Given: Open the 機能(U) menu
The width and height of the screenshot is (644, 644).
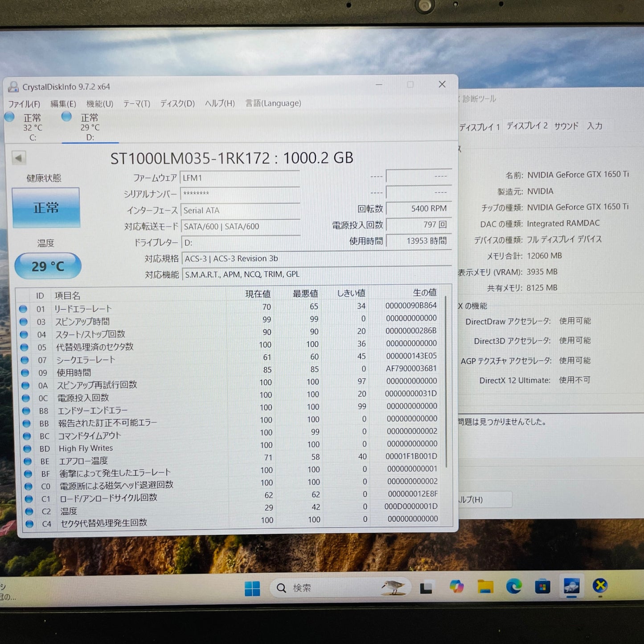Looking at the screenshot, I should click(99, 103).
